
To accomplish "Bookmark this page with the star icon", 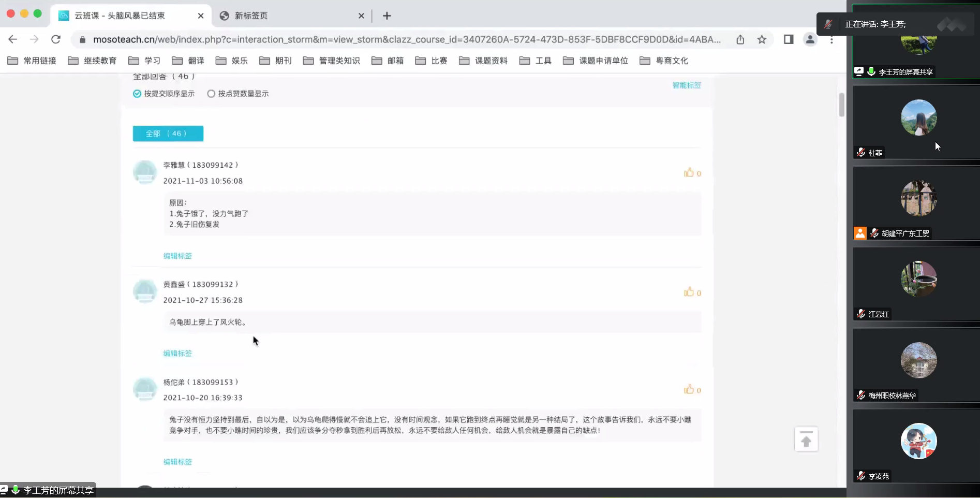I will point(762,39).
